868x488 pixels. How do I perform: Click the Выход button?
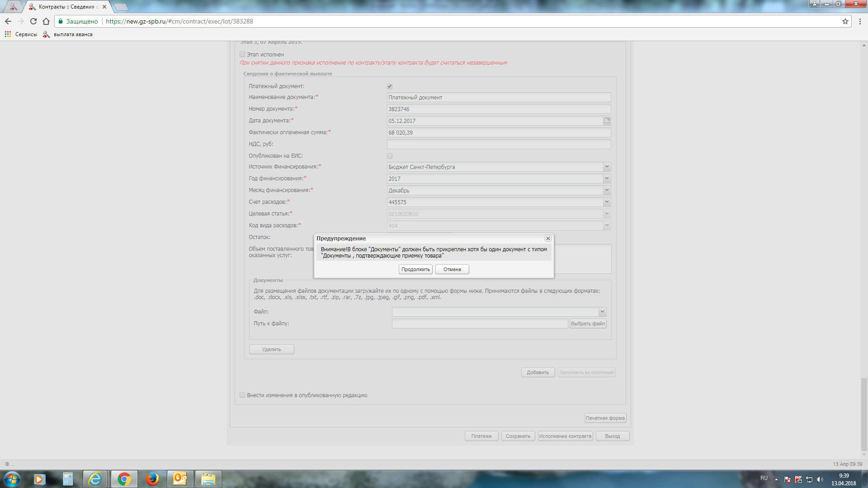coord(613,436)
